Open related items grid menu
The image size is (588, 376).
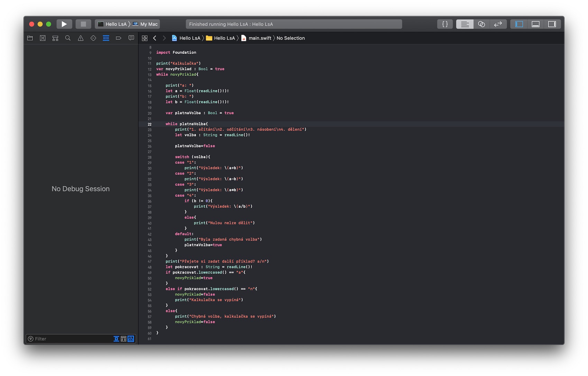tap(145, 38)
